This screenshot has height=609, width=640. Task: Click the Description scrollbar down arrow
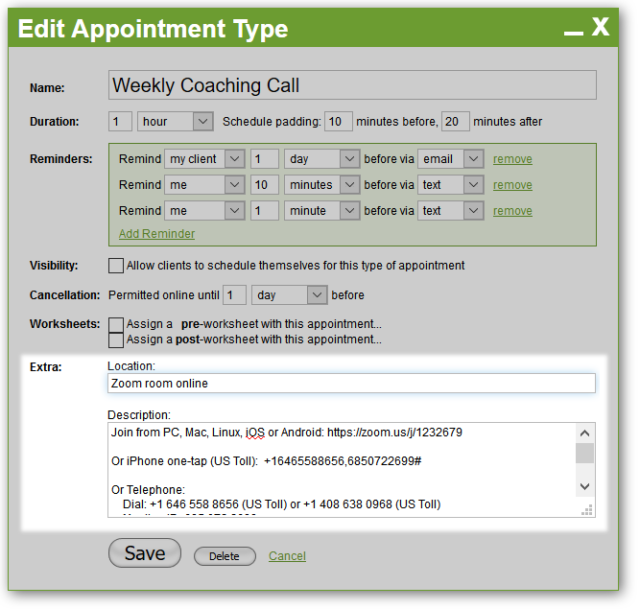click(584, 486)
